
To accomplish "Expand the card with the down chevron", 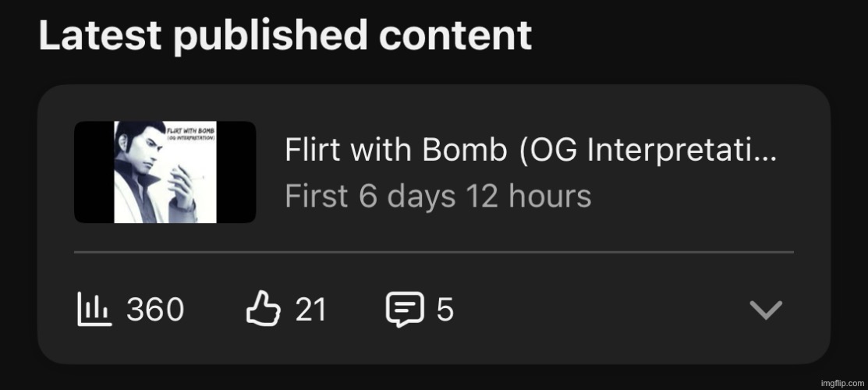I will coord(766,310).
